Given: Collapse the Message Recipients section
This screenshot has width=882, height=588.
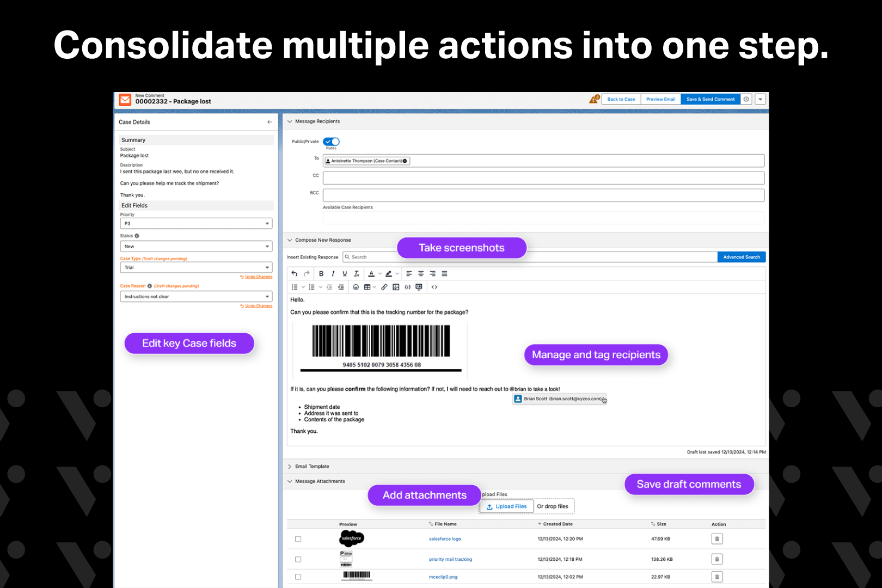Looking at the screenshot, I should pyautogui.click(x=290, y=121).
